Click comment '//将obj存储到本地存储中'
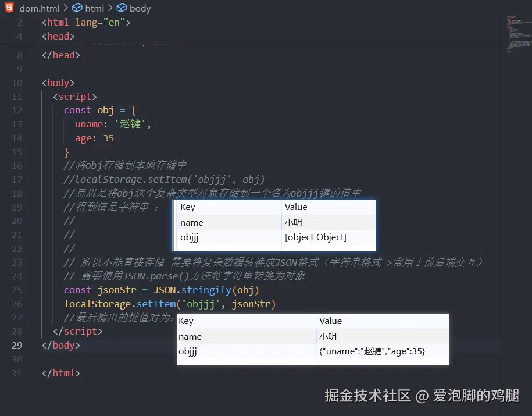The image size is (532, 416). [125, 165]
